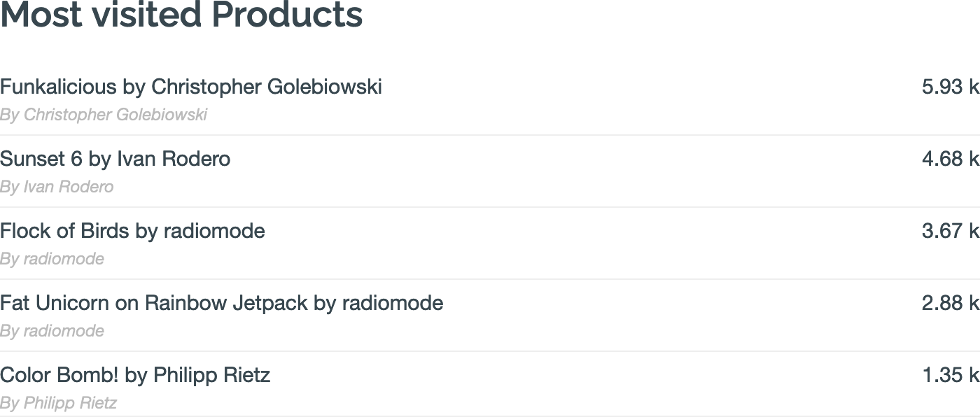This screenshot has width=980, height=417.
Task: Open Funkalicious by Christopher Golebiowski product
Action: pos(191,87)
